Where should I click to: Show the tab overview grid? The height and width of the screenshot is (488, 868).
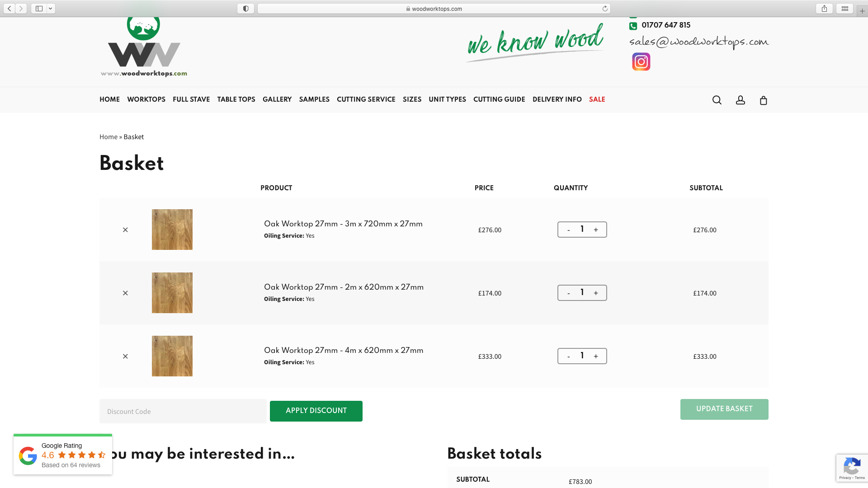tap(844, 9)
